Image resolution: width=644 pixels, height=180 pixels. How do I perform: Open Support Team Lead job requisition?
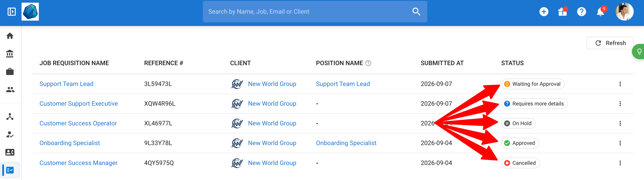[x=66, y=84]
